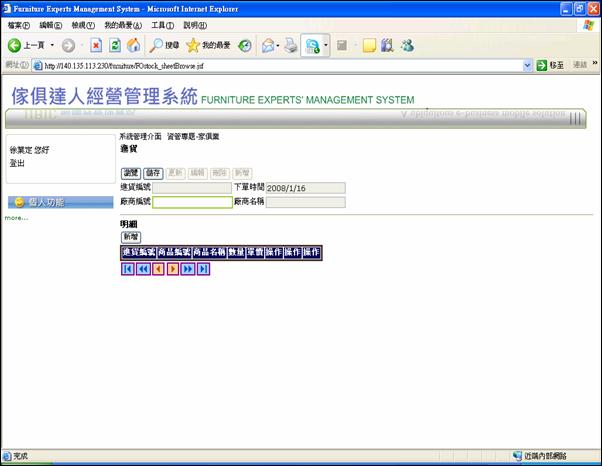Go to previous record arrow icon
This screenshot has height=466, width=602.
[158, 269]
